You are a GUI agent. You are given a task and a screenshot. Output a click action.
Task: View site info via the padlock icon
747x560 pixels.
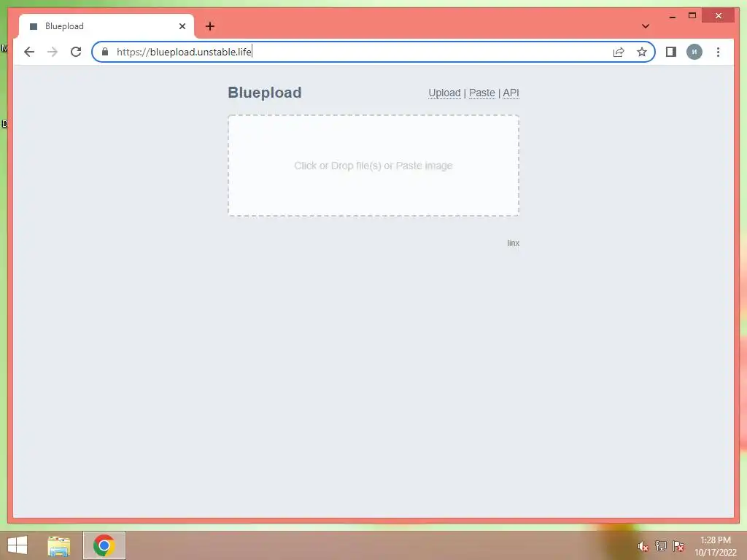tap(105, 52)
